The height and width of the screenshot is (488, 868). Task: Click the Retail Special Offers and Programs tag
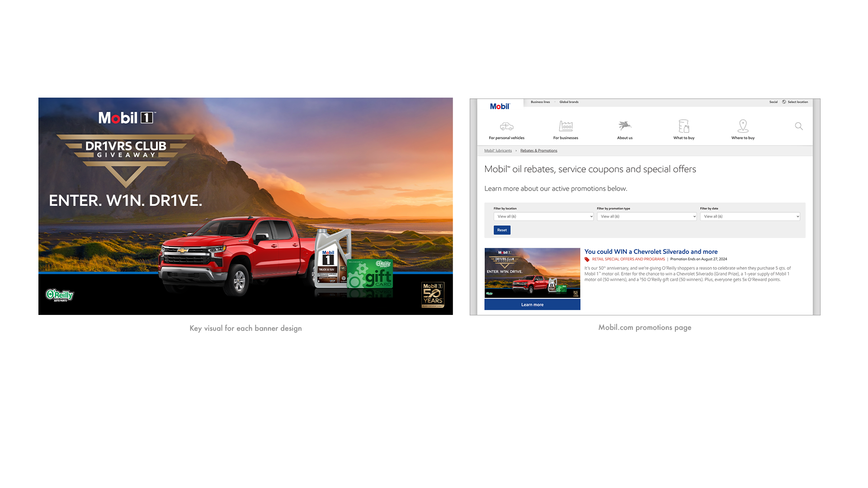[x=628, y=259]
